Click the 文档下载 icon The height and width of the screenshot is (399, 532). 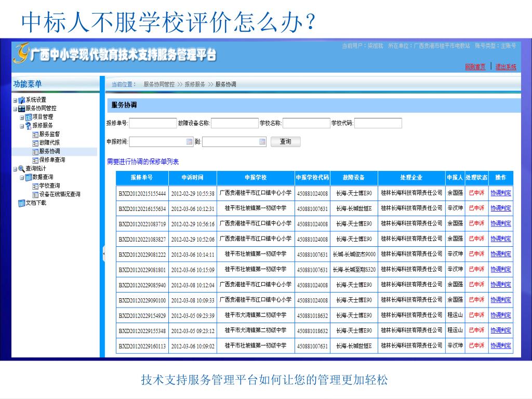coord(22,203)
